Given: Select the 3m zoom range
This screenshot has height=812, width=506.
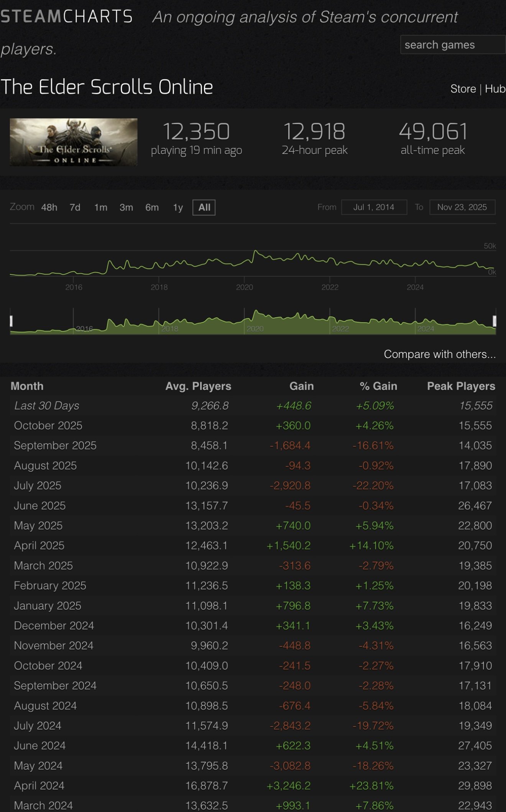Looking at the screenshot, I should tap(126, 208).
